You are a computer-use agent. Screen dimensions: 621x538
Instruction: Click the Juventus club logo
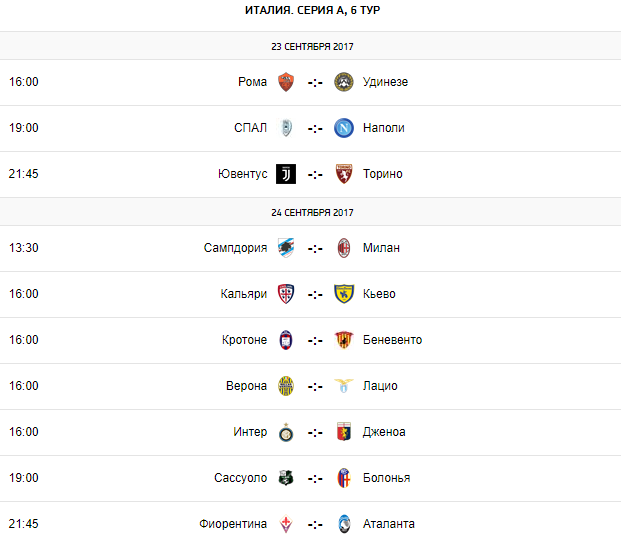[x=286, y=174]
